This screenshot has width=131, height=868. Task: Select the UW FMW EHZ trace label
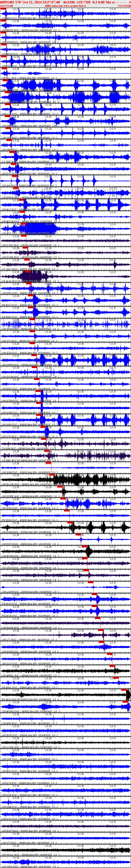coord(30,149)
